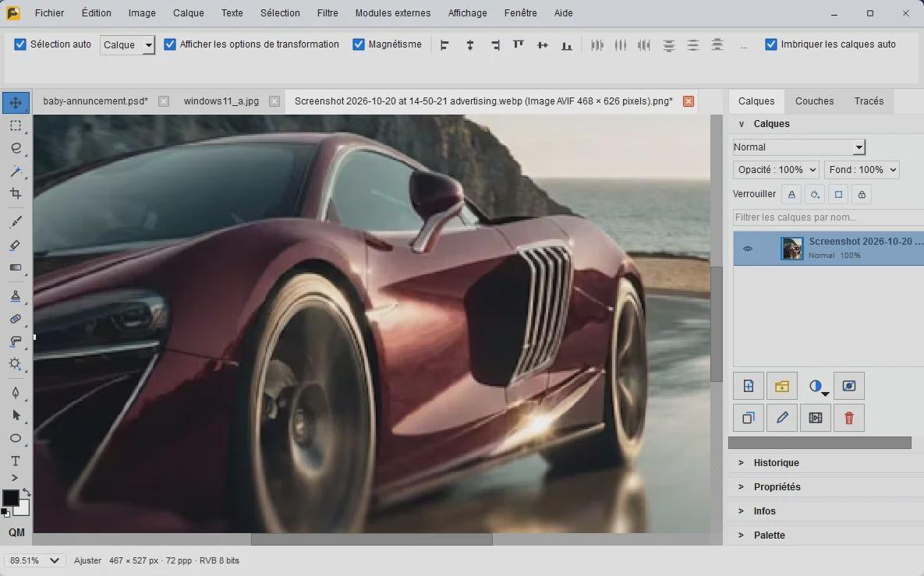Screen dimensions: 924x576
Task: Add a layer mask using the mask icon
Action: [849, 387]
